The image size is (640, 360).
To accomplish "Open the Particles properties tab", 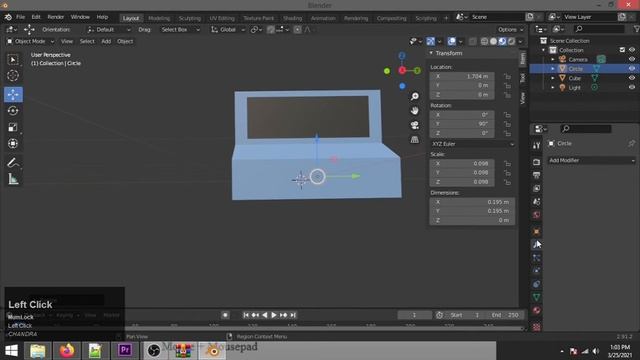I will [x=536, y=258].
